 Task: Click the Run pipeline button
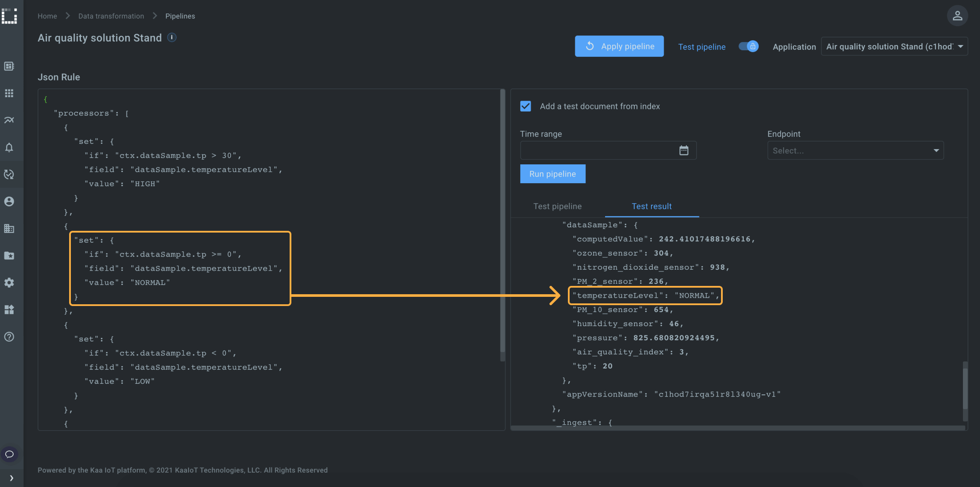(553, 174)
